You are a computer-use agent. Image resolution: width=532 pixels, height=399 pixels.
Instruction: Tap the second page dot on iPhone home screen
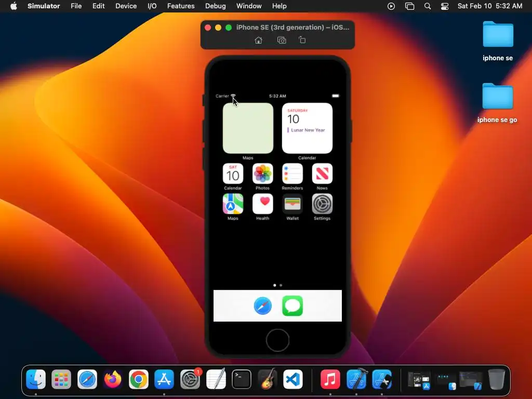(x=281, y=285)
